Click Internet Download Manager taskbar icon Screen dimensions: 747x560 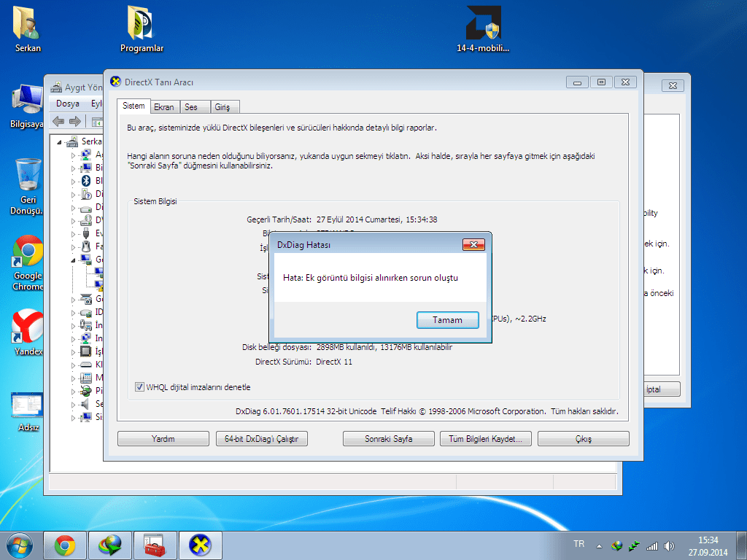click(110, 545)
